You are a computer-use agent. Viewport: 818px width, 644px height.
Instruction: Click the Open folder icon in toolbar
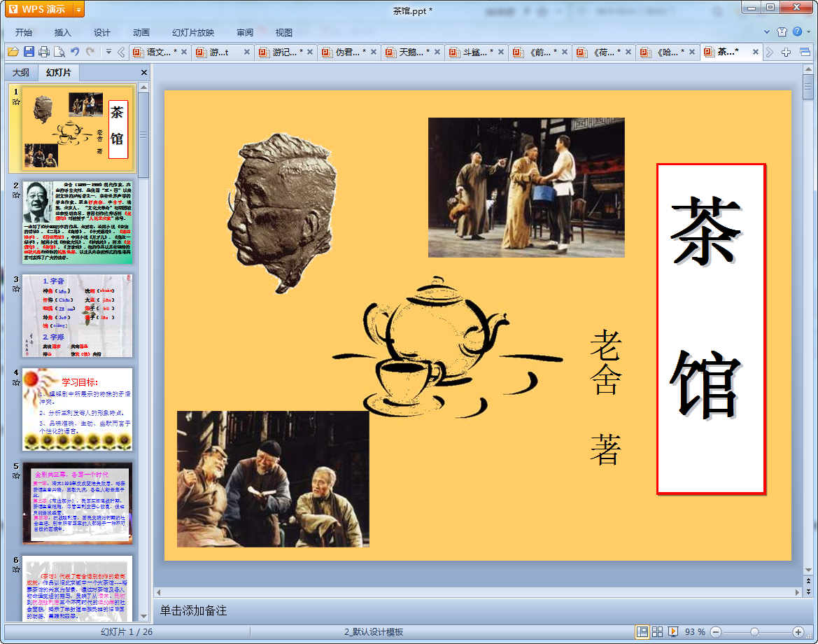coord(13,52)
